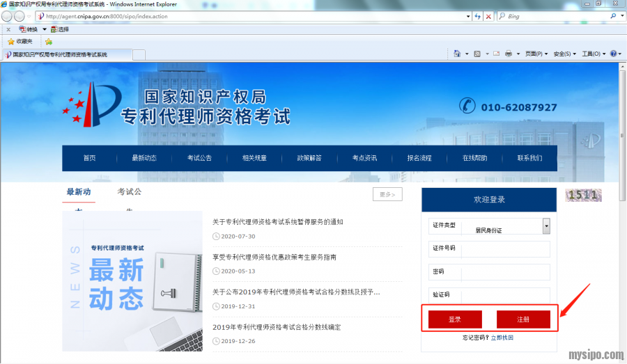This screenshot has width=627, height=364.
Task: Open 考试公告 in navigation bar
Action: point(199,158)
